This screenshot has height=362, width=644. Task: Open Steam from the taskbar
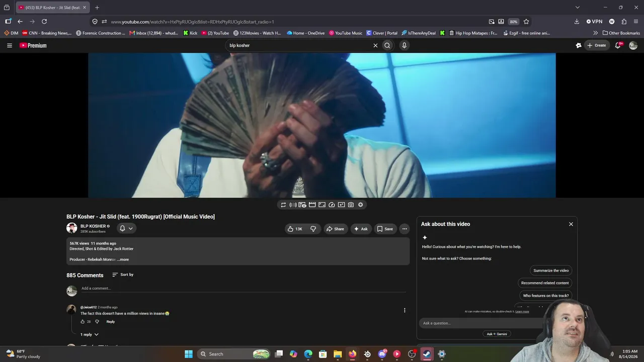point(427,354)
